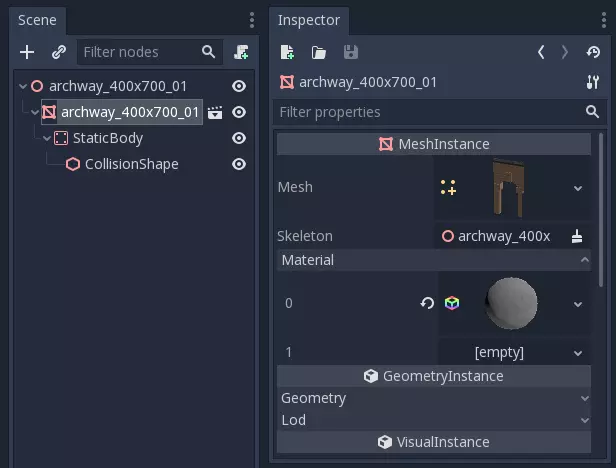Select the Inspector tab

point(308,20)
